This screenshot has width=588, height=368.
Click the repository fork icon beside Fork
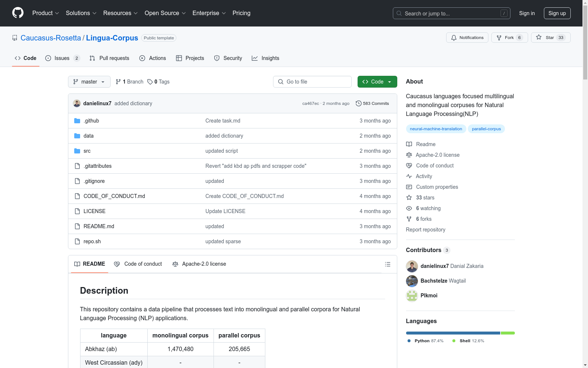click(499, 38)
